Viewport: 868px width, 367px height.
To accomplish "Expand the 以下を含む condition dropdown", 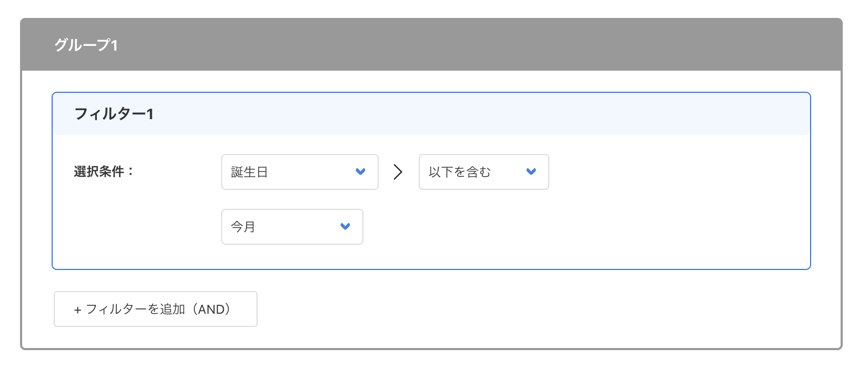I will (x=484, y=172).
